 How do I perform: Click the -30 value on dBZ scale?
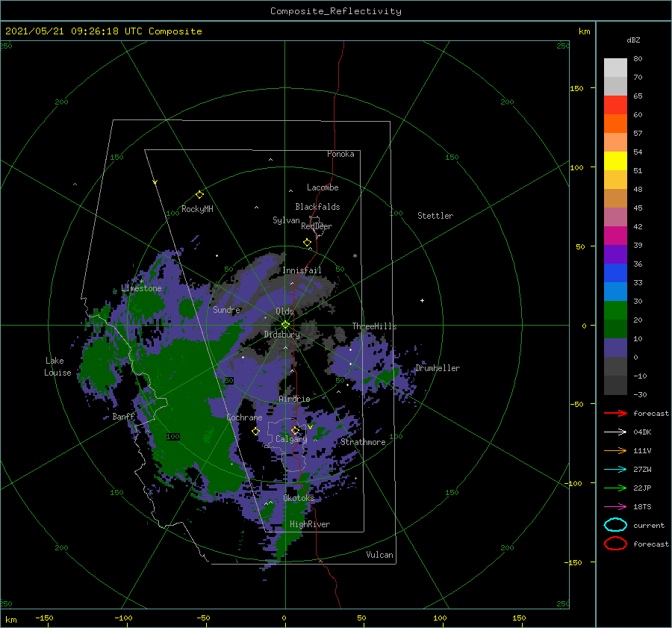coord(640,394)
